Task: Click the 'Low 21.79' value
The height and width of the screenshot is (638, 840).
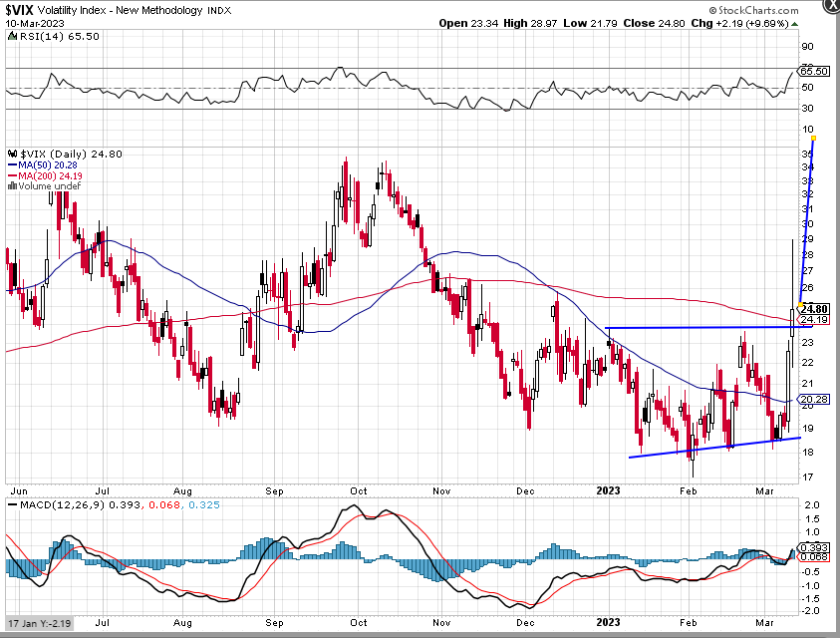Action: [x=590, y=24]
